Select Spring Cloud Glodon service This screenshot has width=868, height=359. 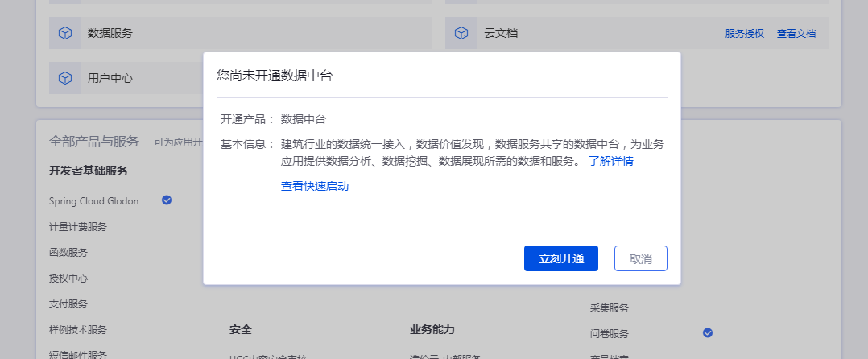click(x=93, y=201)
